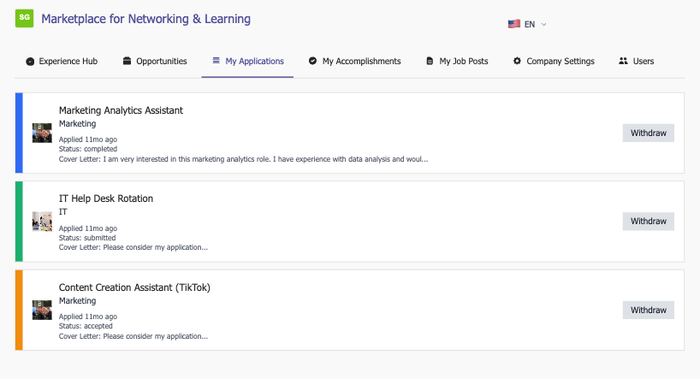Image resolution: width=700 pixels, height=379 pixels.
Task: Open Content Creation Assistant (TikTok) title
Action: pos(134,287)
